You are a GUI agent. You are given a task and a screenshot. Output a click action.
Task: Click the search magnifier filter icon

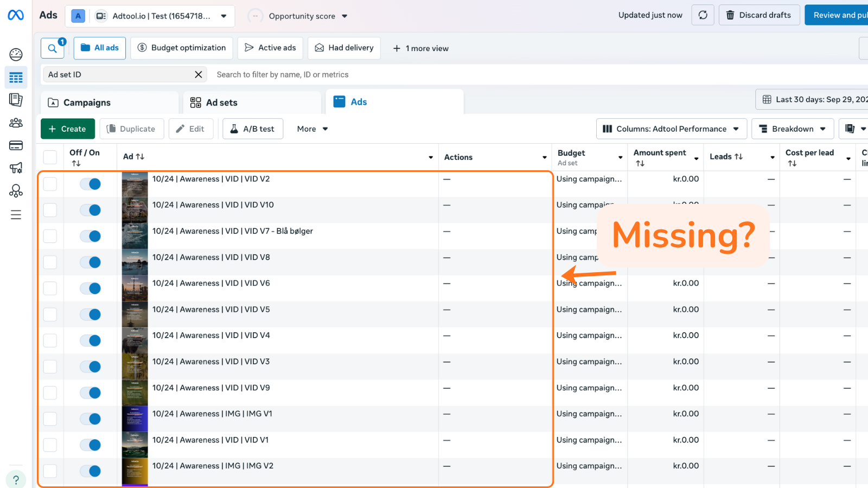click(53, 48)
